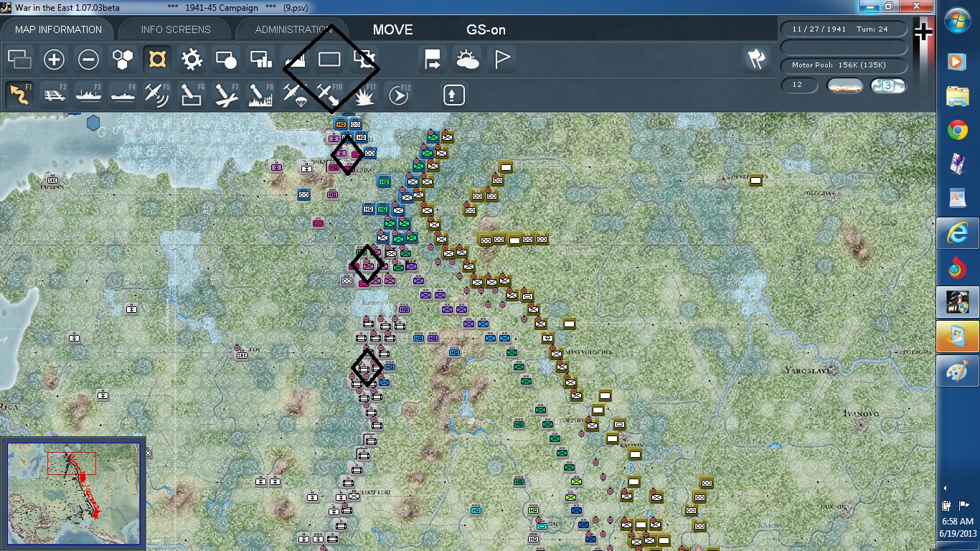Viewport: 980px width, 551px height.
Task: Select F11 explosion mode icon
Action: click(364, 95)
